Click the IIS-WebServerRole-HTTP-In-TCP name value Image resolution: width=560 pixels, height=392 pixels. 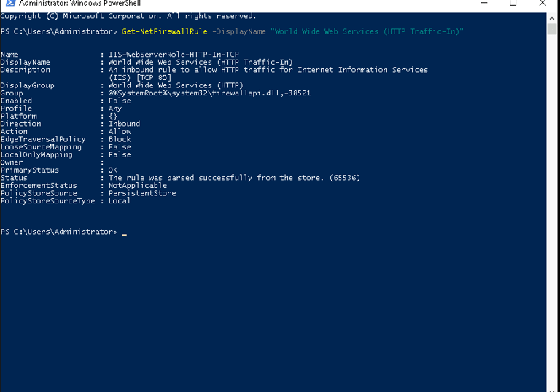(x=174, y=54)
